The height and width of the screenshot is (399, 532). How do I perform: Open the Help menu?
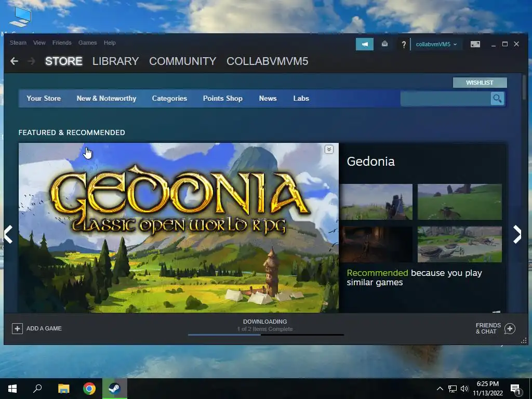[110, 43]
